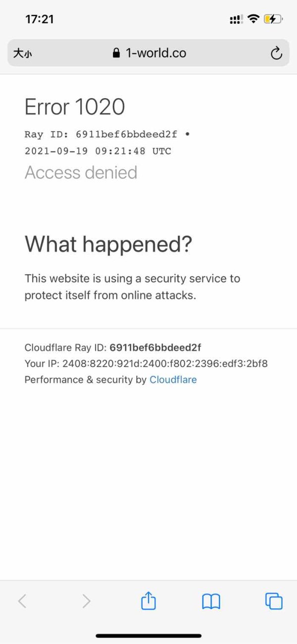This screenshot has height=644, width=297.
Task: Tap the 17:21 clock in status bar
Action: (40, 19)
